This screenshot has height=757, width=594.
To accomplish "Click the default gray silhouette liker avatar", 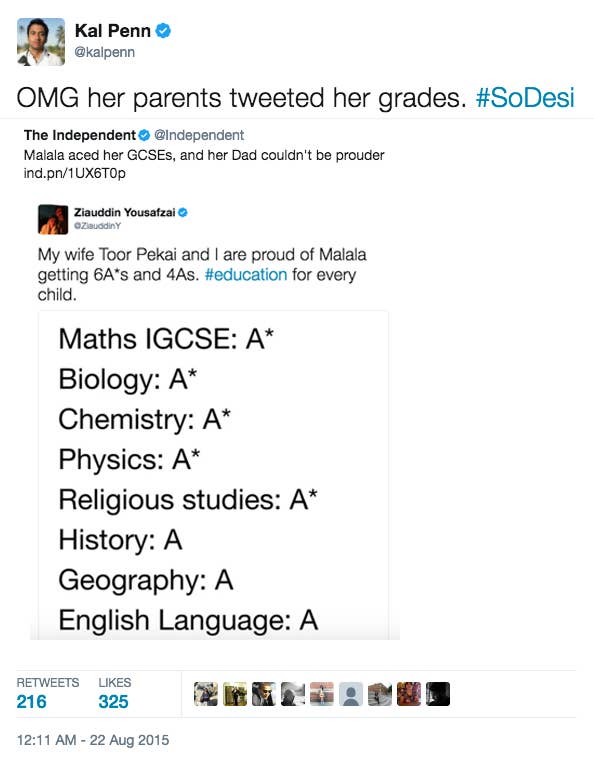I will [351, 694].
